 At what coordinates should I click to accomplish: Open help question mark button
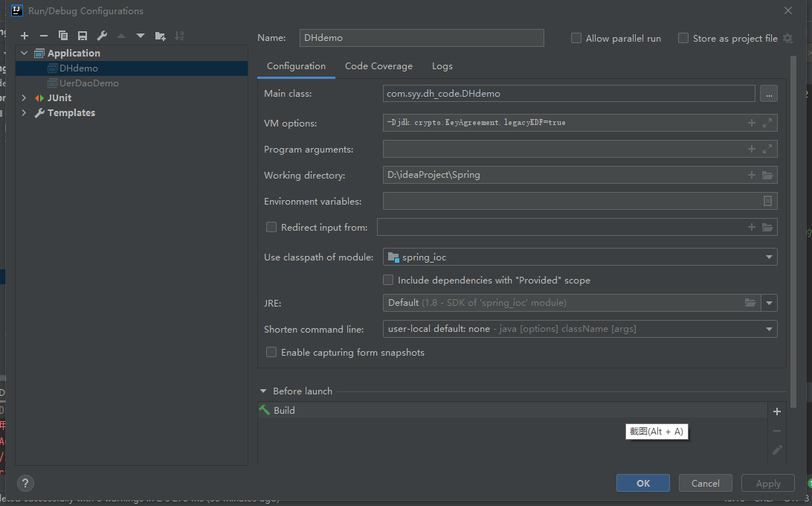(x=25, y=483)
